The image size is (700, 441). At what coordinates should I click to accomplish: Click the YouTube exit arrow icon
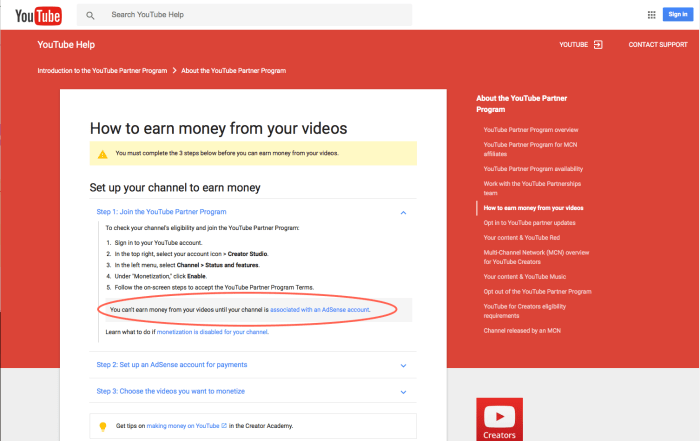pos(598,45)
